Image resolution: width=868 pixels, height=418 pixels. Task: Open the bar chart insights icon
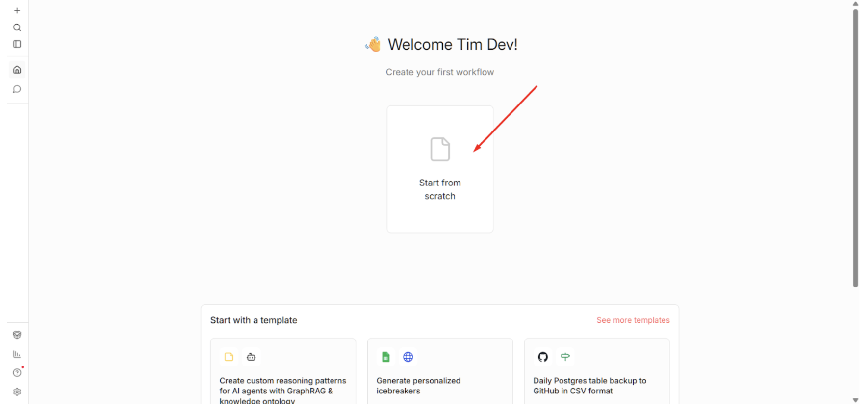(x=17, y=354)
